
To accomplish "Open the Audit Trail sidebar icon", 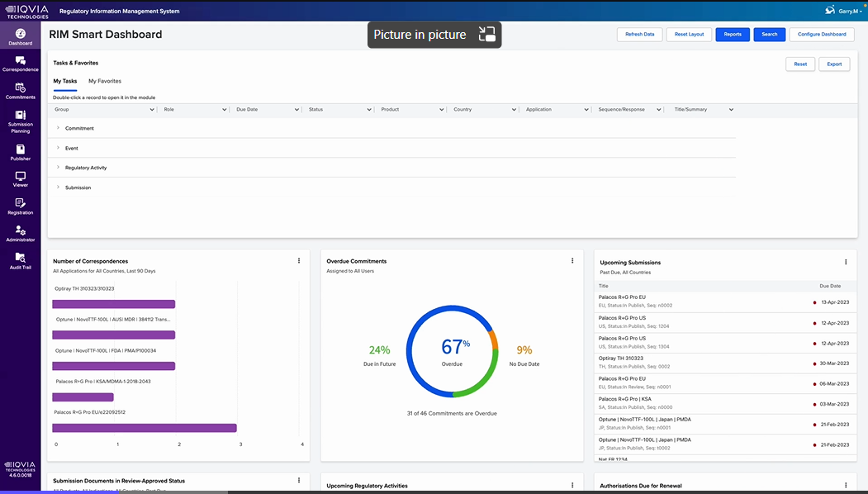I will [20, 259].
